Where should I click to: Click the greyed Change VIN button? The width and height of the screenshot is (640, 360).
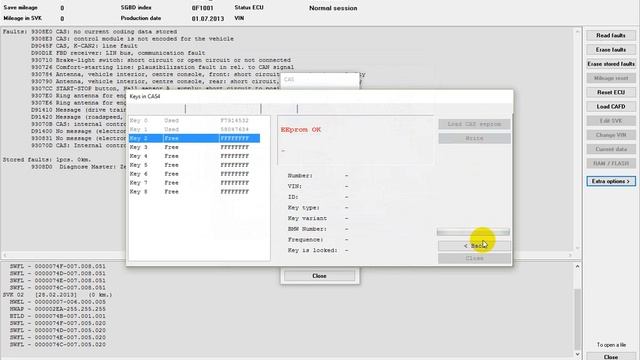611,135
